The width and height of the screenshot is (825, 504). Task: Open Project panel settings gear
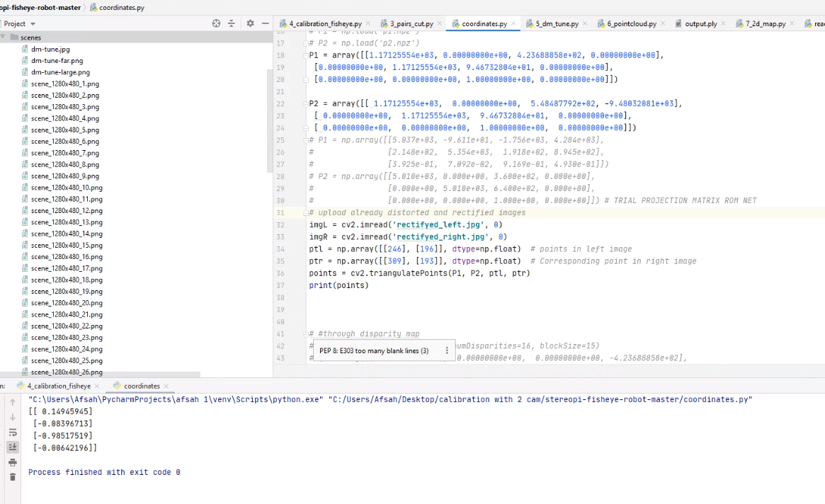[x=250, y=23]
